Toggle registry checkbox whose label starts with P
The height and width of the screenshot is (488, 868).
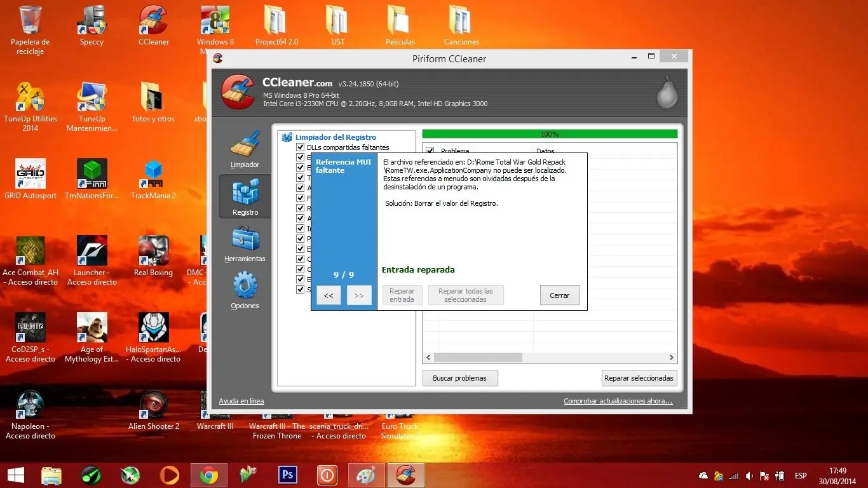tap(301, 239)
